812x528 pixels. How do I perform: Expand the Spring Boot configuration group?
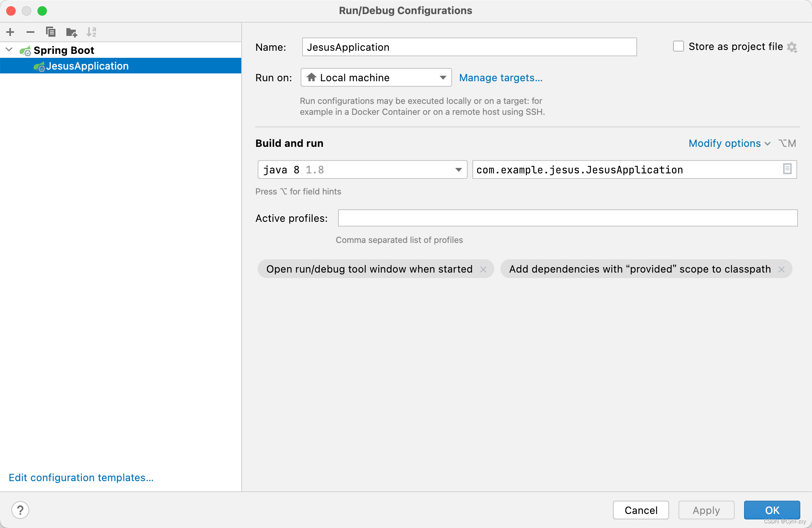click(10, 50)
